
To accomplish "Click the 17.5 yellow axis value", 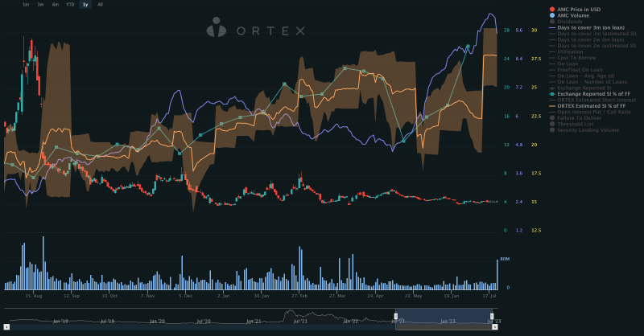I will coord(536,173).
